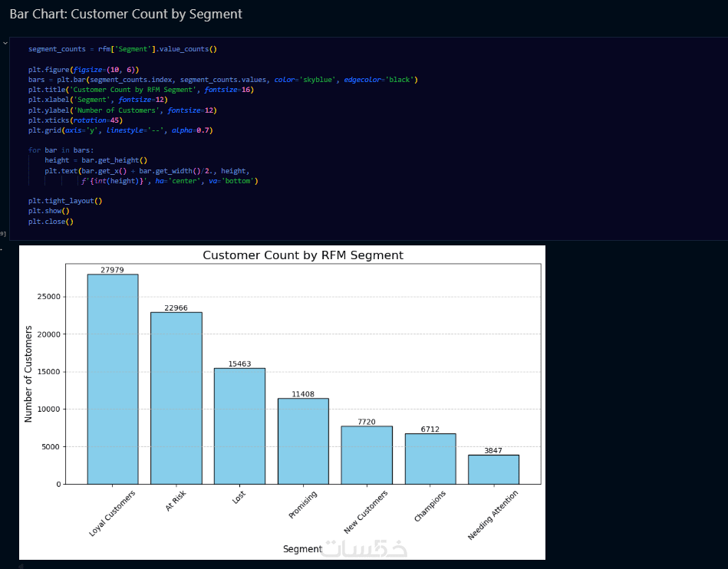Click the heading "Bar Chart: Customer Count by Segment"
The width and height of the screenshot is (728, 569).
tap(126, 14)
